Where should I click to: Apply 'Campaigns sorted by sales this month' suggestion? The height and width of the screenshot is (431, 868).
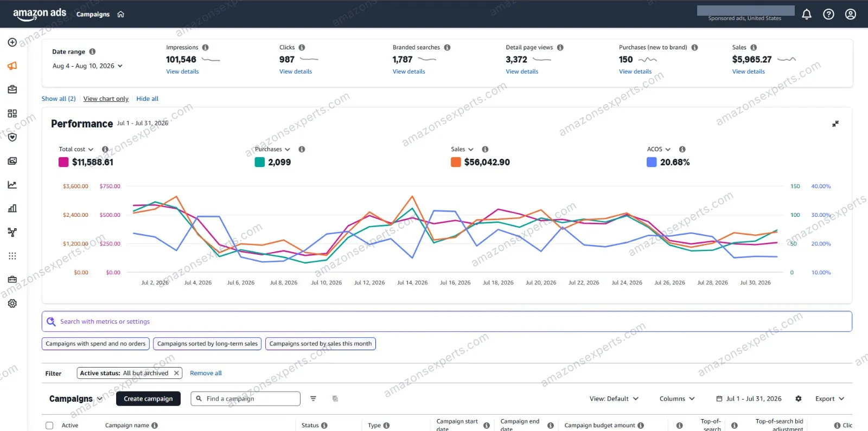pos(321,344)
